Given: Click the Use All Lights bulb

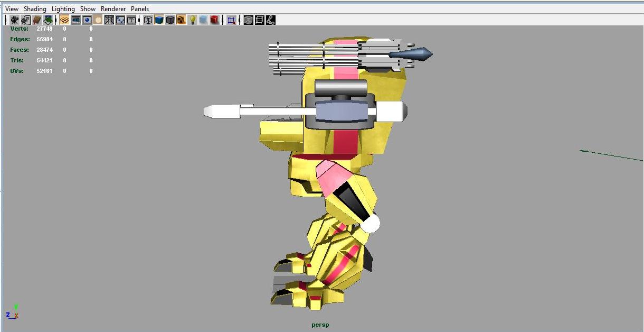Looking at the screenshot, I should (x=193, y=20).
